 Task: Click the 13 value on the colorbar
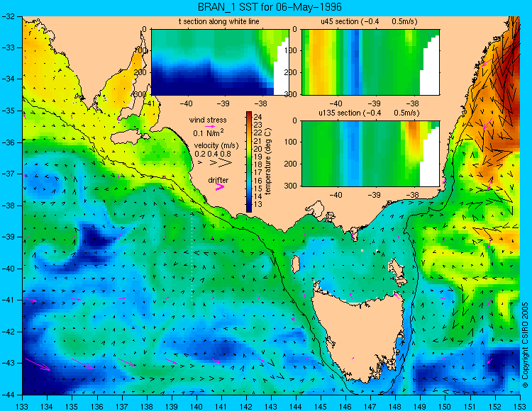pyautogui.click(x=258, y=204)
